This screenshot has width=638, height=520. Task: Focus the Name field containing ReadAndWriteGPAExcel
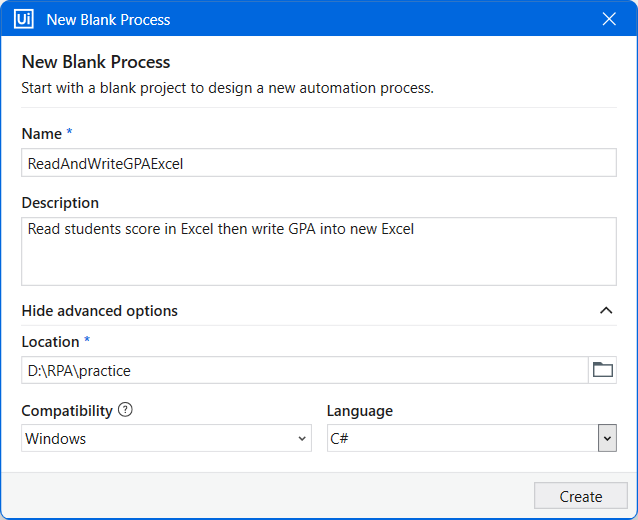(319, 163)
